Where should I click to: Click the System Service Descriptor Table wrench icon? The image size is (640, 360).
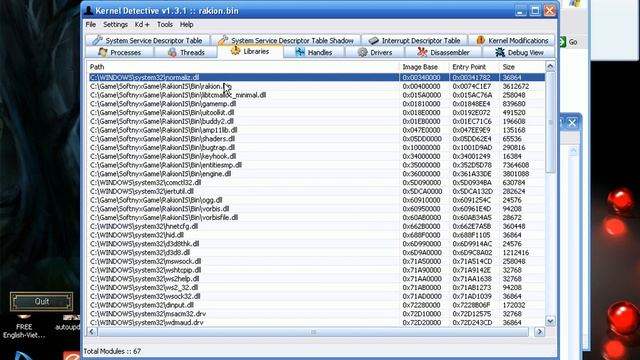click(x=97, y=40)
